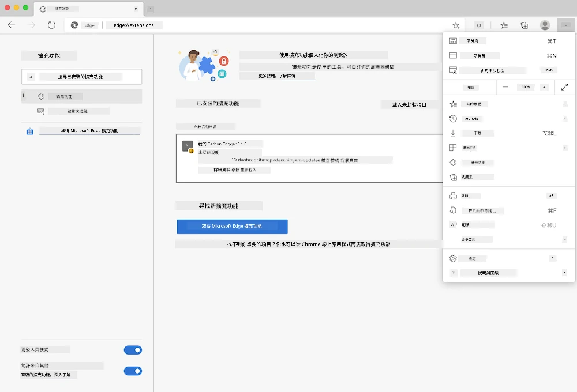The width and height of the screenshot is (577, 392).
Task: Click the blue 取得 Microsoft Edge 擴充功能 button
Action: pos(232,227)
